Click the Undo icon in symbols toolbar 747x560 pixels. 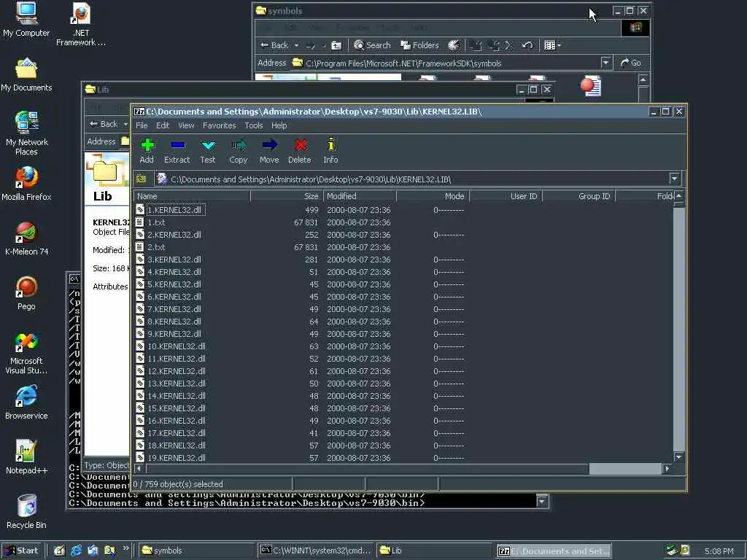tap(527, 45)
